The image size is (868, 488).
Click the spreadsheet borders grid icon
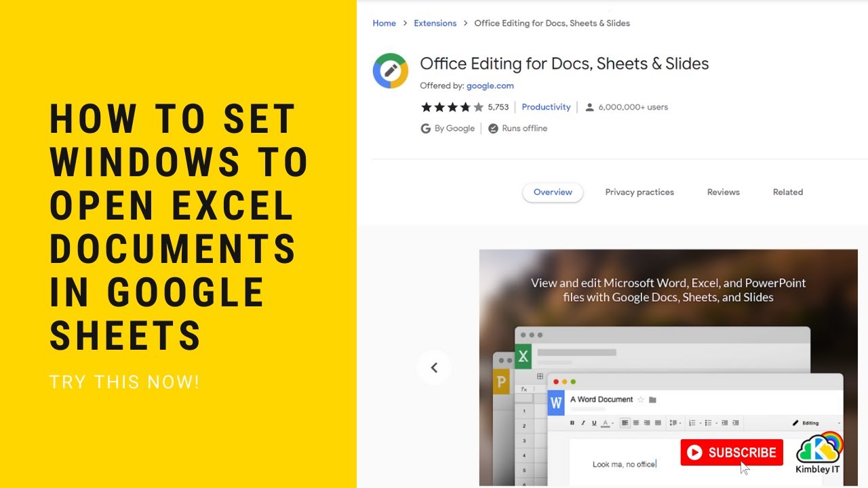point(540,376)
